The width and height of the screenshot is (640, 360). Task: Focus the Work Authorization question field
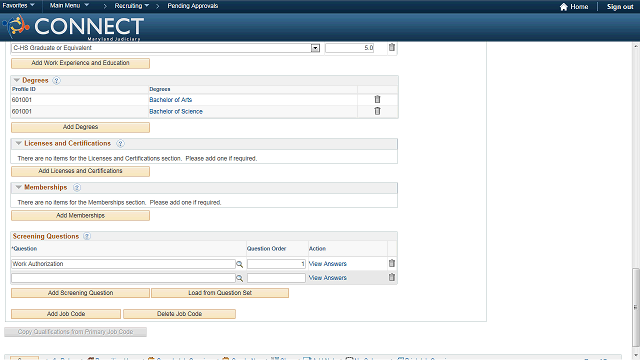coord(123,264)
